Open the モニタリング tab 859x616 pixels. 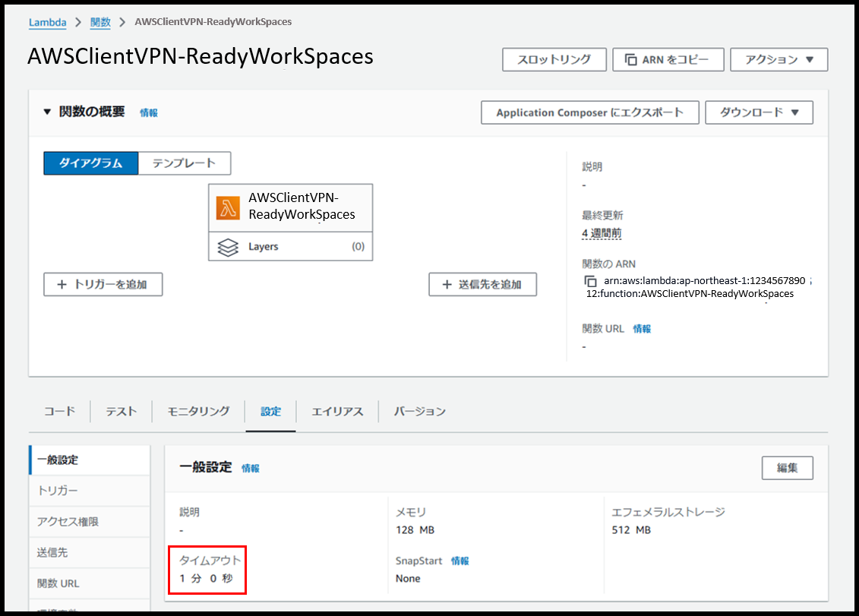coord(198,411)
